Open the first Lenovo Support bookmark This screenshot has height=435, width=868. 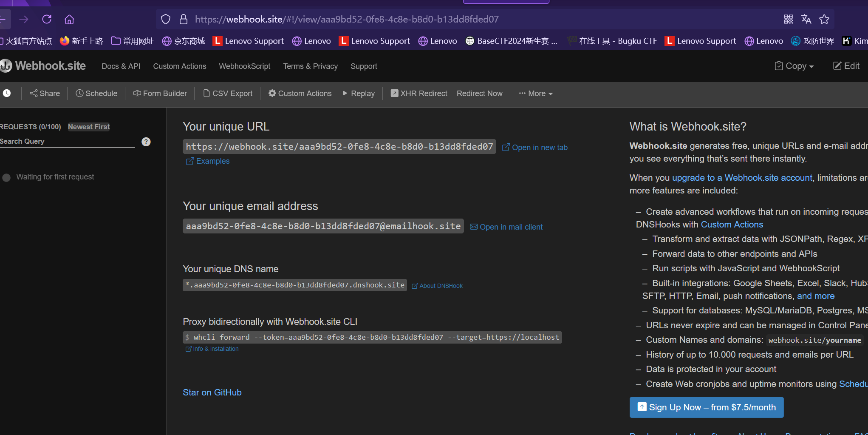[x=248, y=41]
